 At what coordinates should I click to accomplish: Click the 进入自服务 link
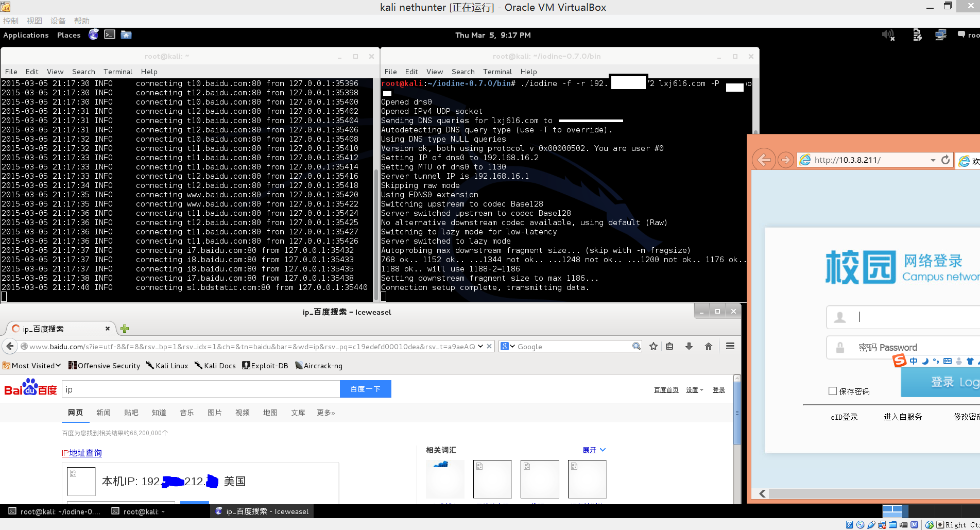click(x=903, y=417)
